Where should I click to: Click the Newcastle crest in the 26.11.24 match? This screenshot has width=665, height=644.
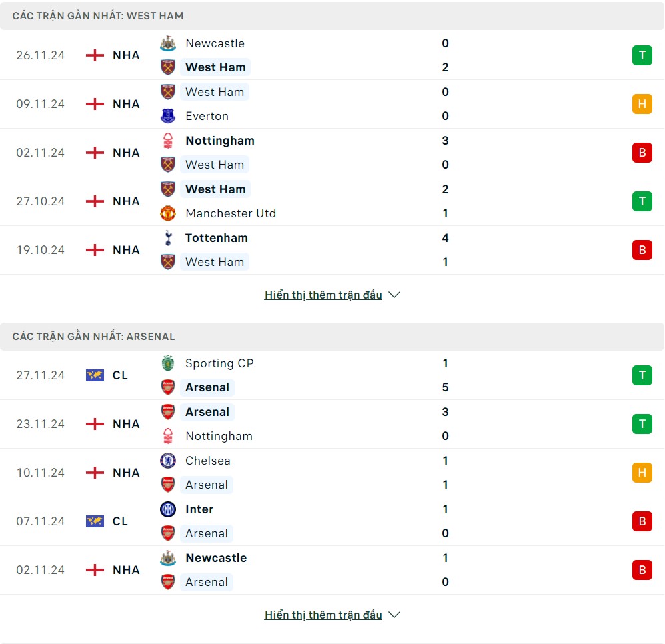[x=168, y=43]
